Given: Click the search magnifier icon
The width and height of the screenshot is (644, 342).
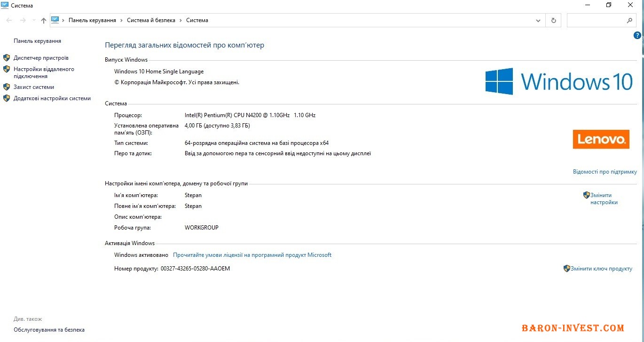Looking at the screenshot, I should tap(629, 21).
